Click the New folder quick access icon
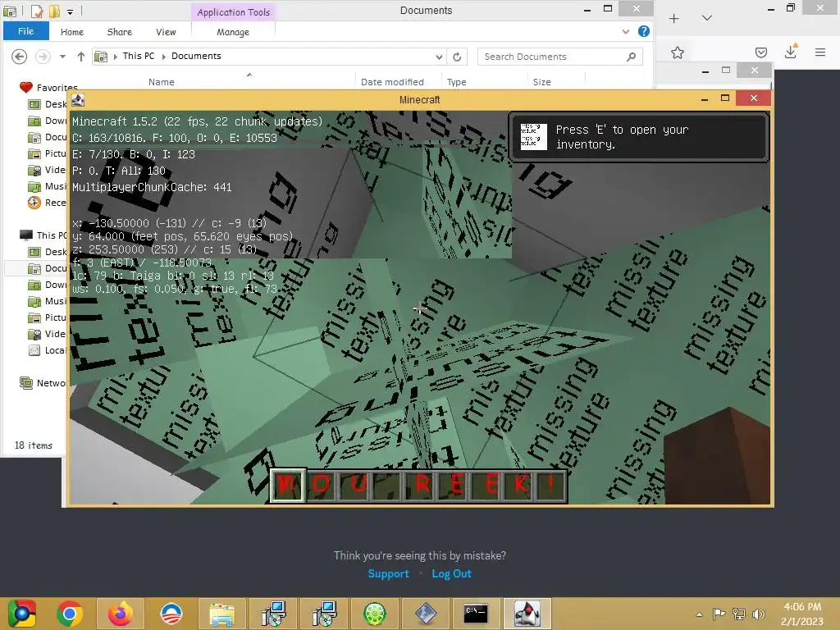 53,10
